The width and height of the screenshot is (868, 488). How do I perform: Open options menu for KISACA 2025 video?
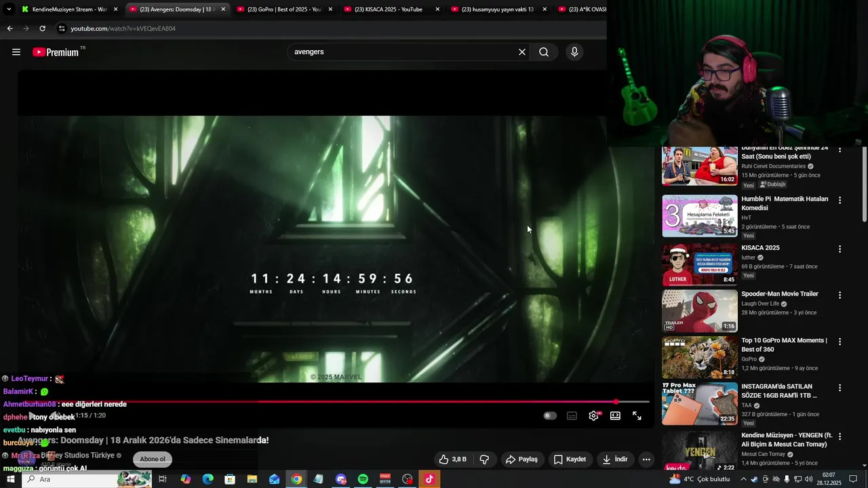840,249
